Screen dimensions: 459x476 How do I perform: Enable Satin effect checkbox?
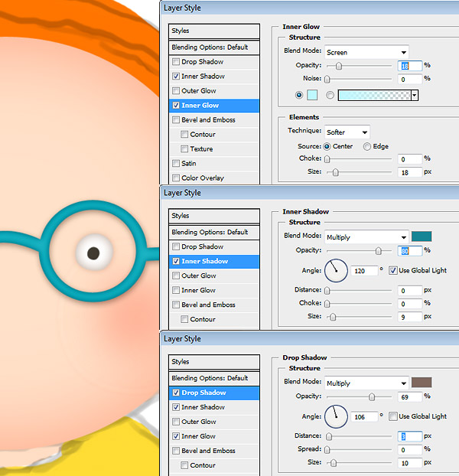pyautogui.click(x=176, y=164)
